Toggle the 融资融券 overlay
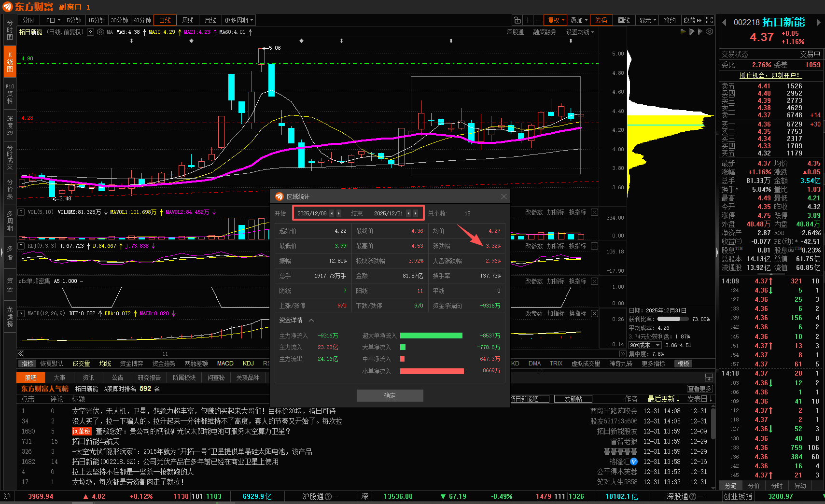The height and width of the screenshot is (504, 825). (x=545, y=32)
